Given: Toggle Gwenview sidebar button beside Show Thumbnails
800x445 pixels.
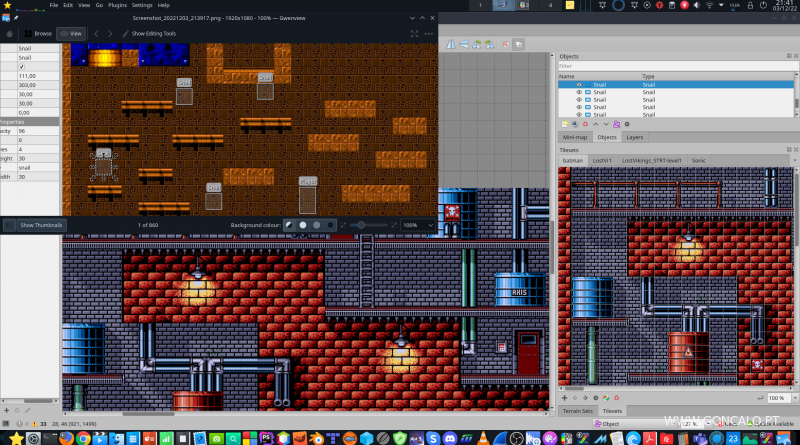Looking at the screenshot, I should click(9, 225).
